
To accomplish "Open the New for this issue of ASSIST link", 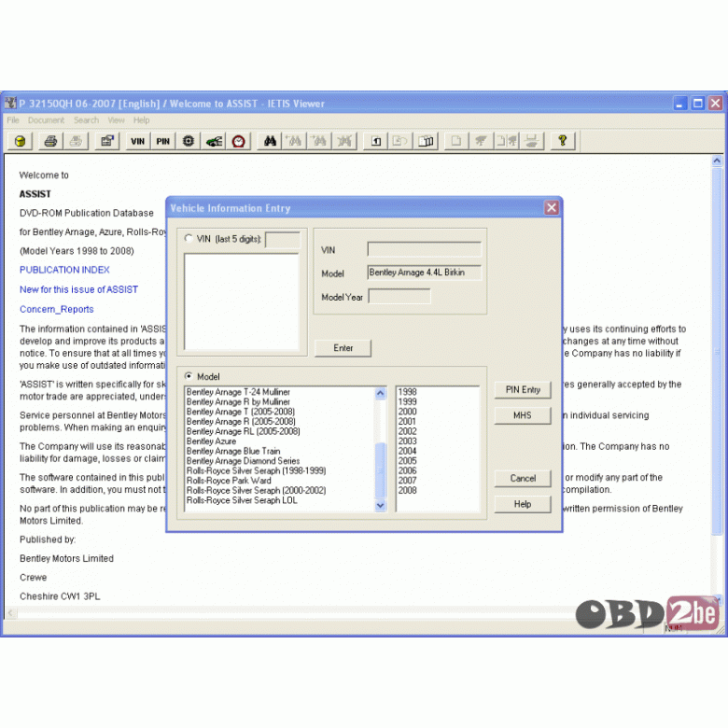I will tap(79, 289).
